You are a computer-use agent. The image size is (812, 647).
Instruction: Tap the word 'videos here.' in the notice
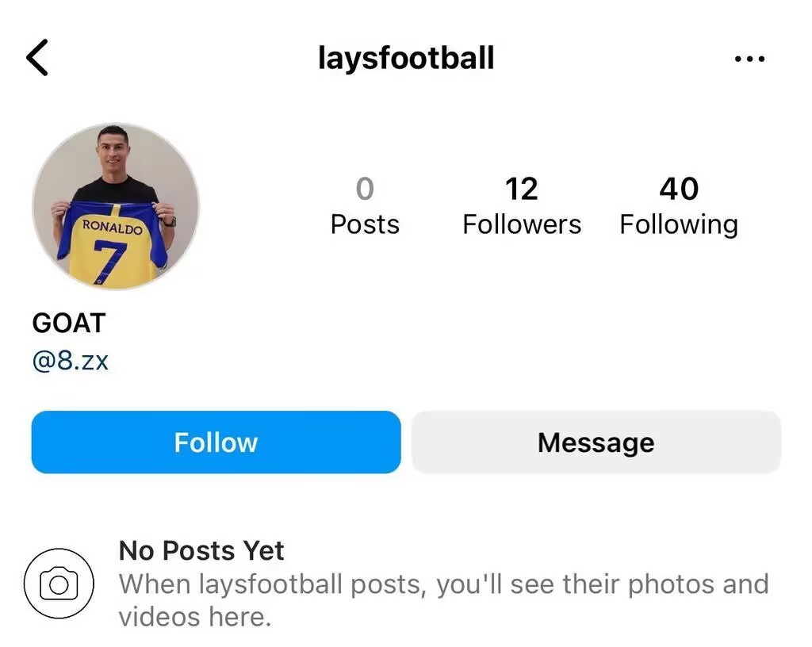[195, 616]
